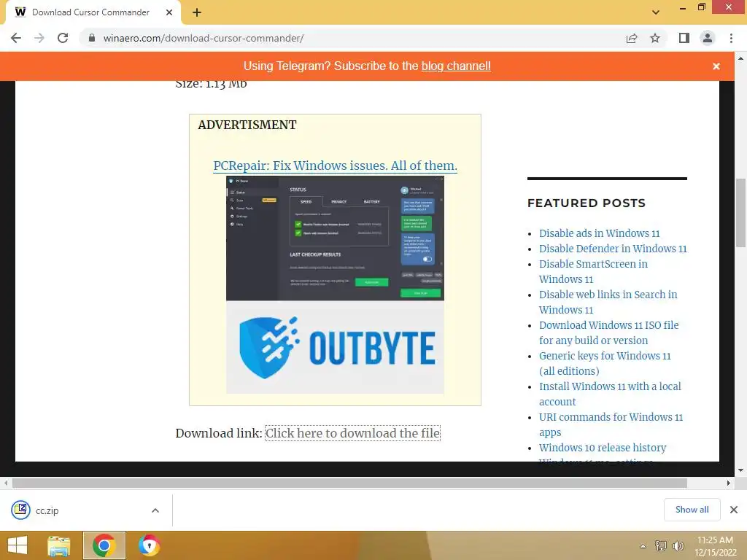Close the Download Cursor Commander tab
Viewport: 747px width, 560px height.
pos(169,12)
